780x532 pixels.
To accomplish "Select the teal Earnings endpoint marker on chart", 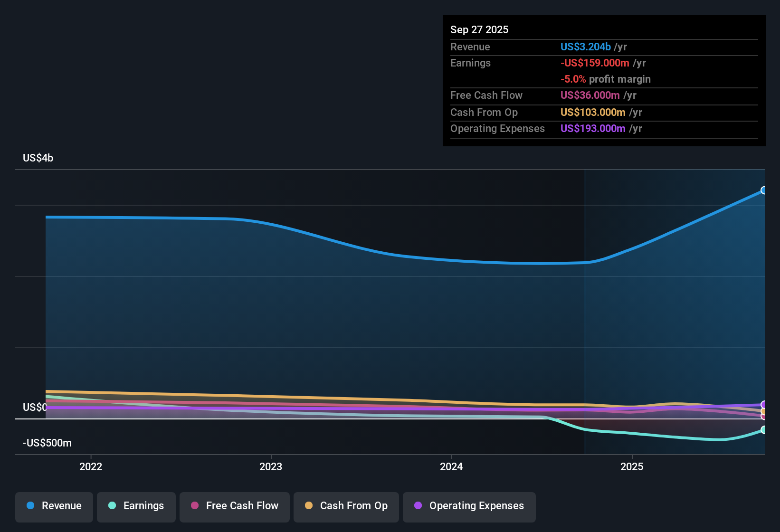I will pos(764,430).
